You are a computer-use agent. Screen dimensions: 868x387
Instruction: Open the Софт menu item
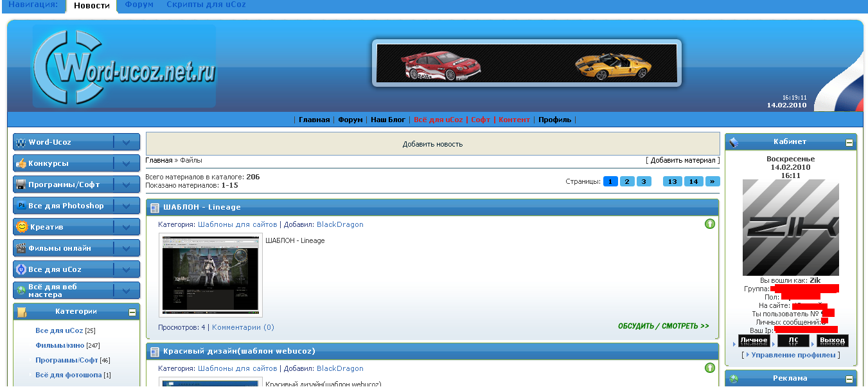pyautogui.click(x=481, y=120)
